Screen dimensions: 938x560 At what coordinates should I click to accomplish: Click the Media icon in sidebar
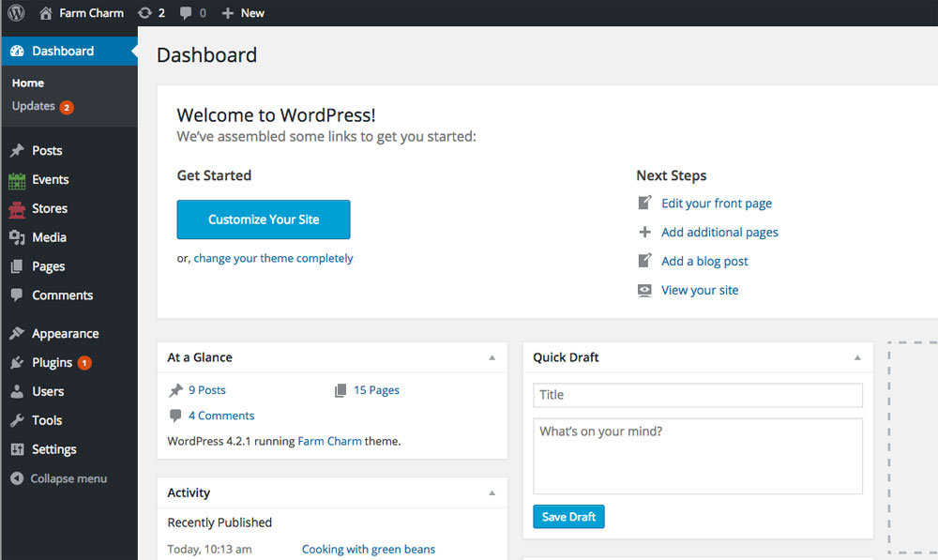pyautogui.click(x=17, y=237)
